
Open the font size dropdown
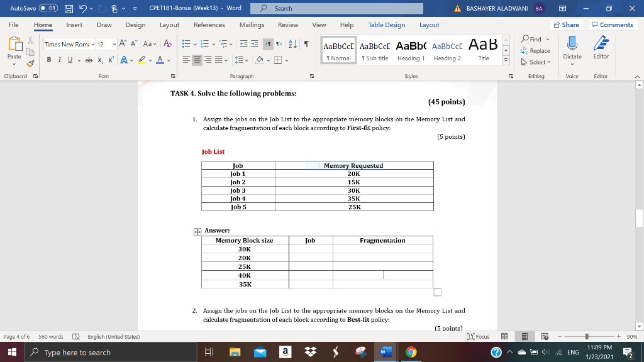114,43
